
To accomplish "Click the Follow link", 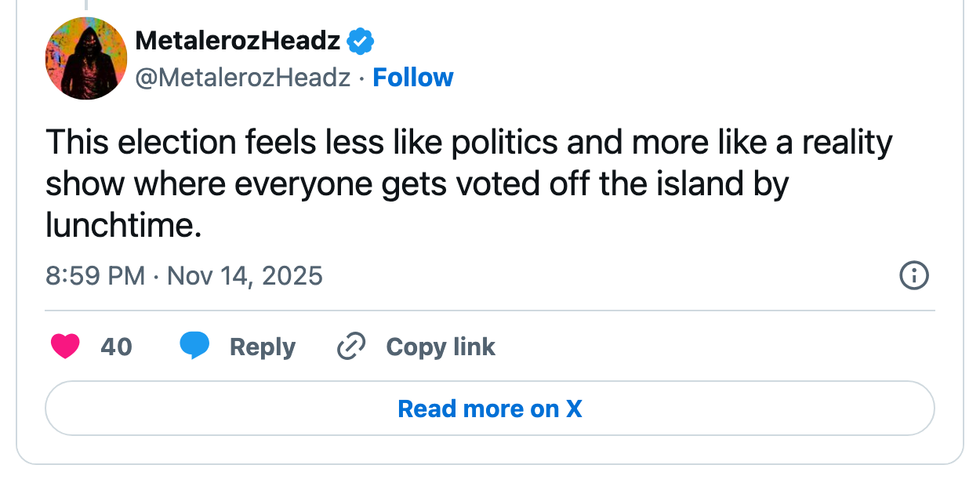I will (x=413, y=77).
